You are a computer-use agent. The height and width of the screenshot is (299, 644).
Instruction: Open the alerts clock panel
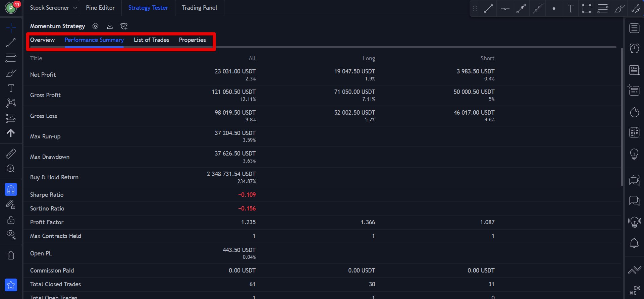point(634,49)
